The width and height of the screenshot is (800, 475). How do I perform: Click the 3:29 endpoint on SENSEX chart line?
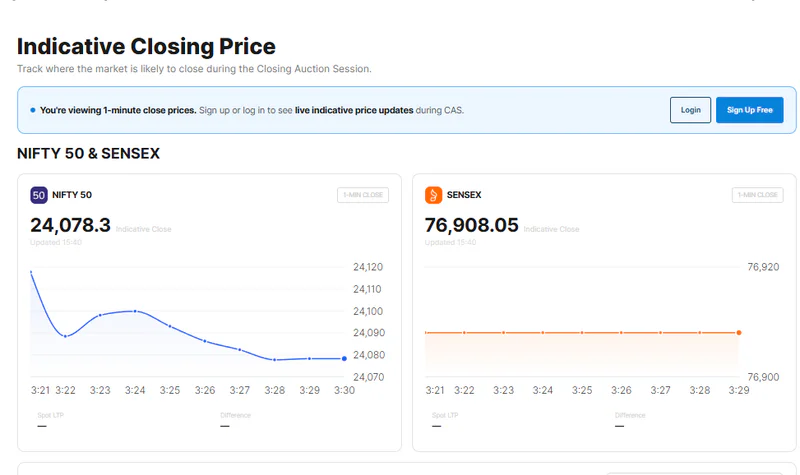(739, 333)
